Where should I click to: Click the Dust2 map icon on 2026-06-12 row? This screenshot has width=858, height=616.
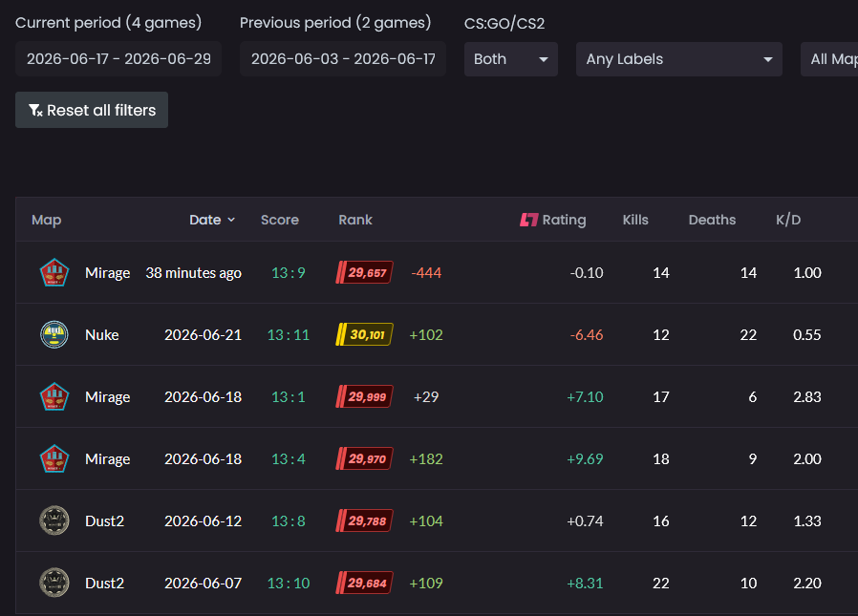pyautogui.click(x=54, y=520)
